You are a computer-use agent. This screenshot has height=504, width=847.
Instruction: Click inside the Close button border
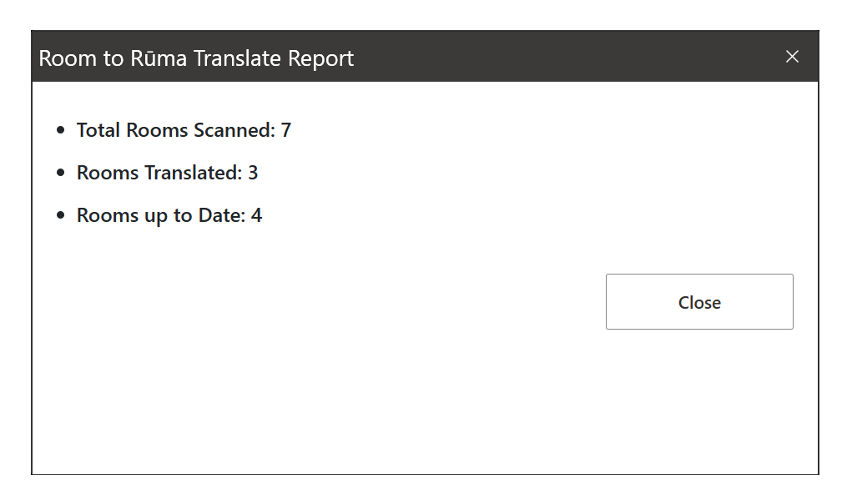pyautogui.click(x=698, y=302)
